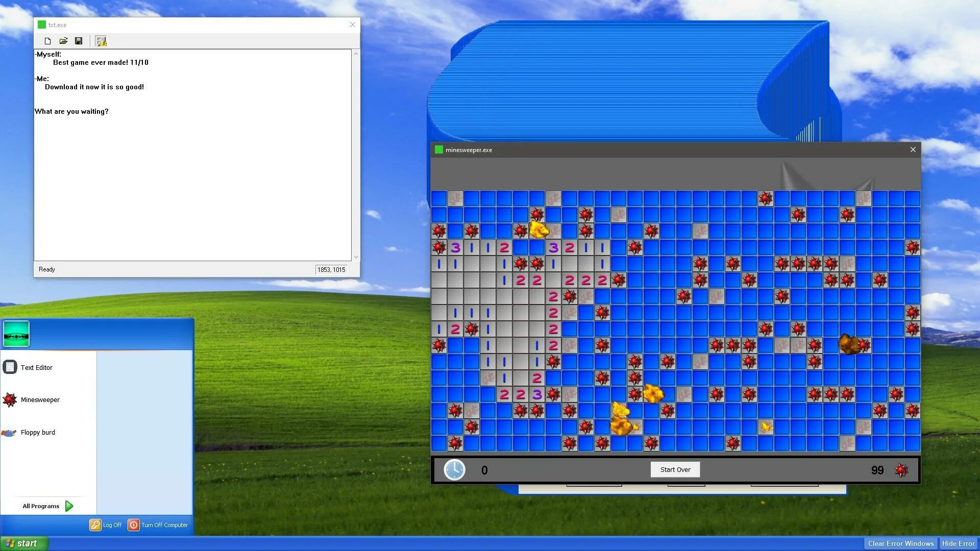Click the Start Over button in Minesweeper
Screen dimensions: 980x551
point(675,469)
